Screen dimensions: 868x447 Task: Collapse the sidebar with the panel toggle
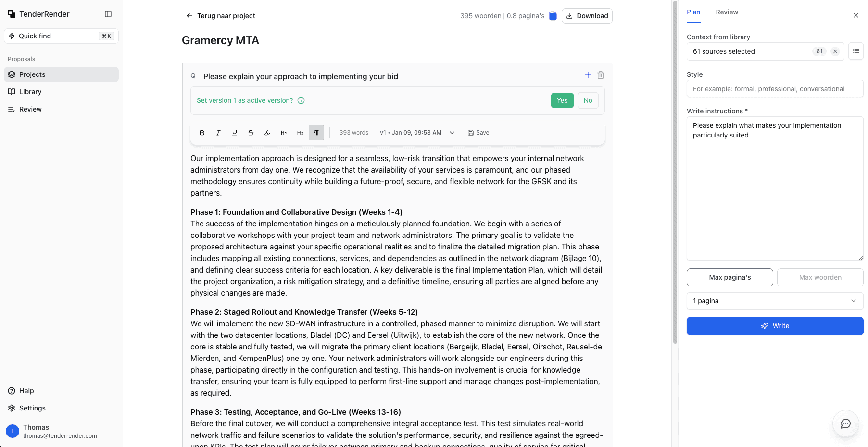(108, 14)
